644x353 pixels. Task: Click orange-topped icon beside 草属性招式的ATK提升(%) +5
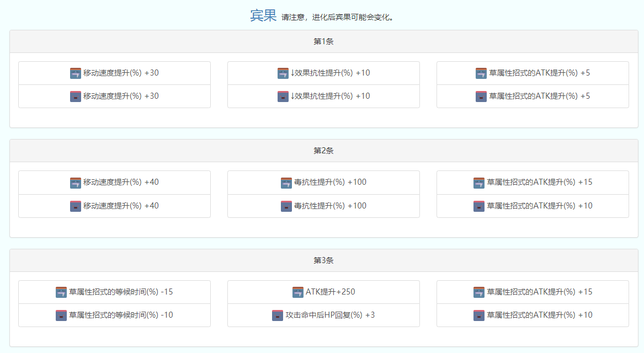point(481,73)
